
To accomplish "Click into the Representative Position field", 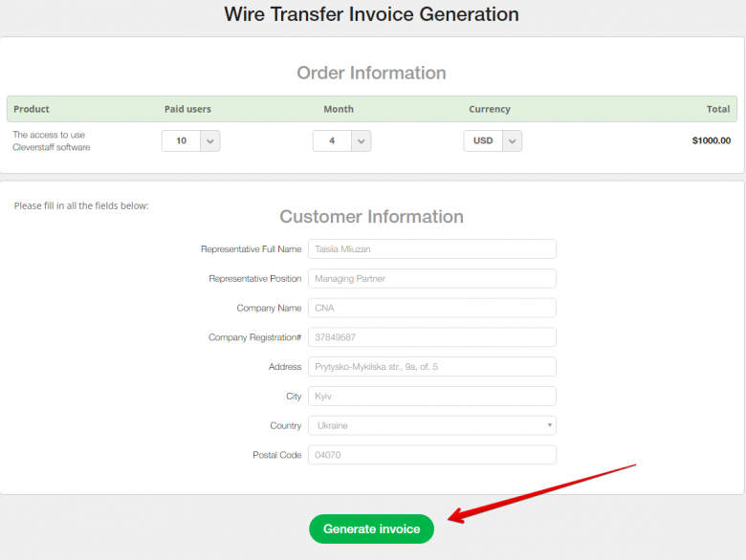I will pyautogui.click(x=431, y=279).
